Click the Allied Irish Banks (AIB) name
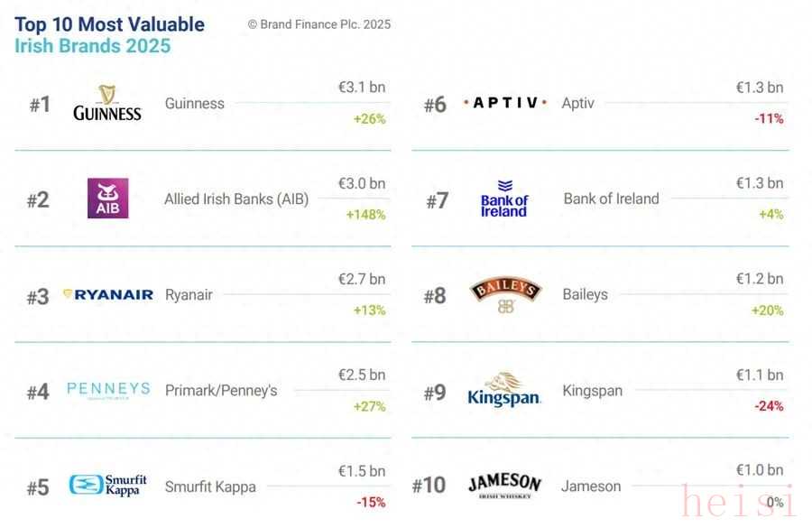This screenshot has height=528, width=812. click(x=236, y=199)
